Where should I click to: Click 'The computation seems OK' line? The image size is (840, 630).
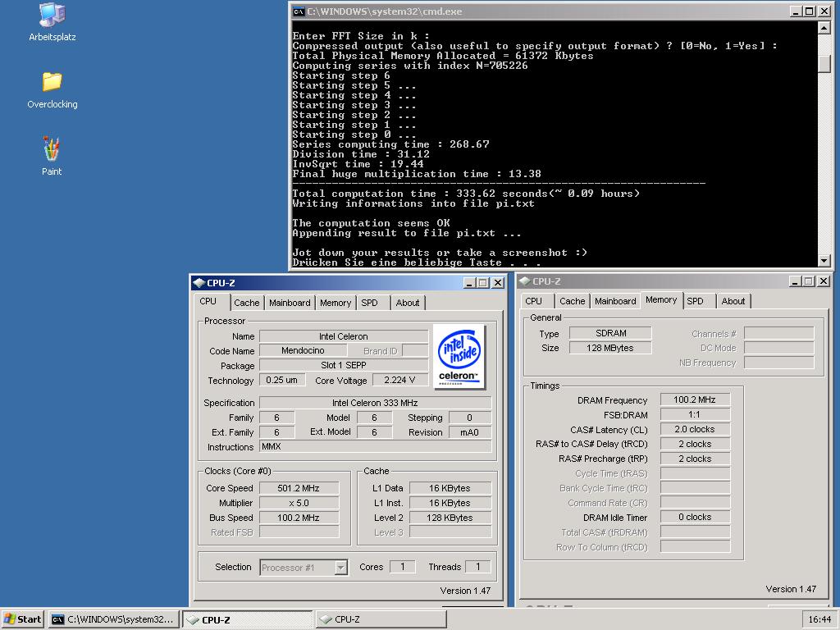[x=372, y=223]
